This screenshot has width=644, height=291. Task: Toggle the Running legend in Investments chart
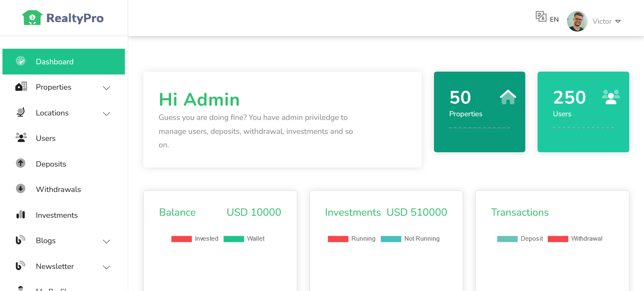(352, 239)
